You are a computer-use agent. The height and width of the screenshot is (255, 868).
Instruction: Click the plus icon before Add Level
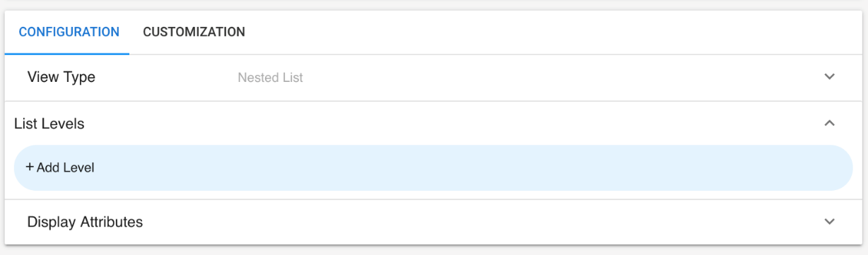tap(30, 167)
